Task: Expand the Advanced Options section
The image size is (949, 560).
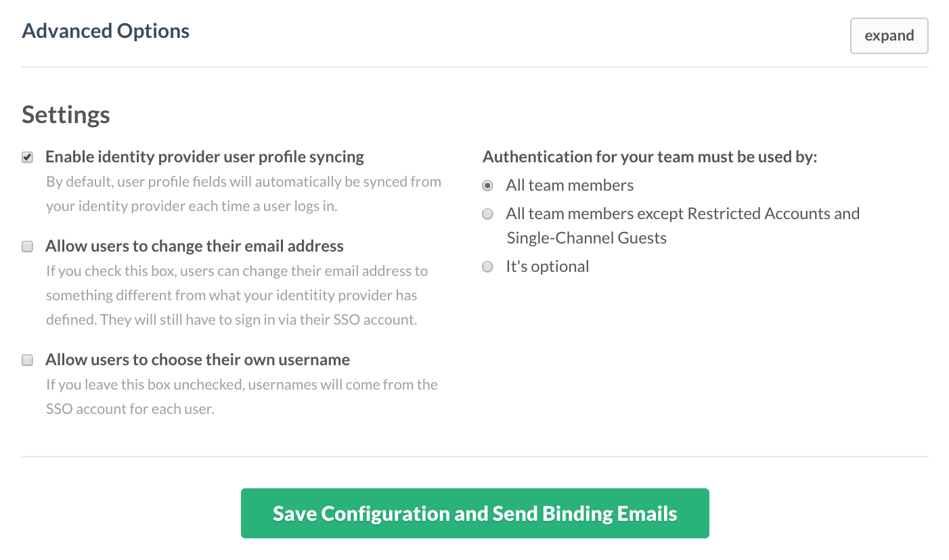Action: coord(889,35)
